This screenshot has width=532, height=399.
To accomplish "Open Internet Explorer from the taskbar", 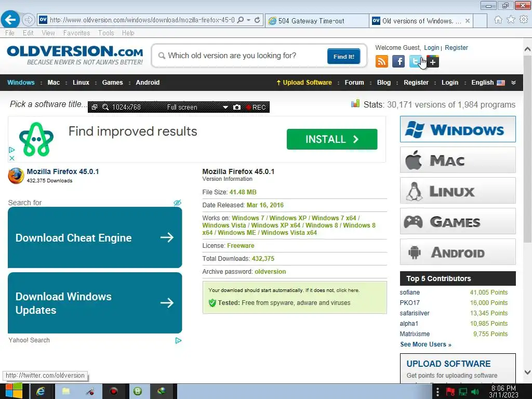I will point(41,392).
